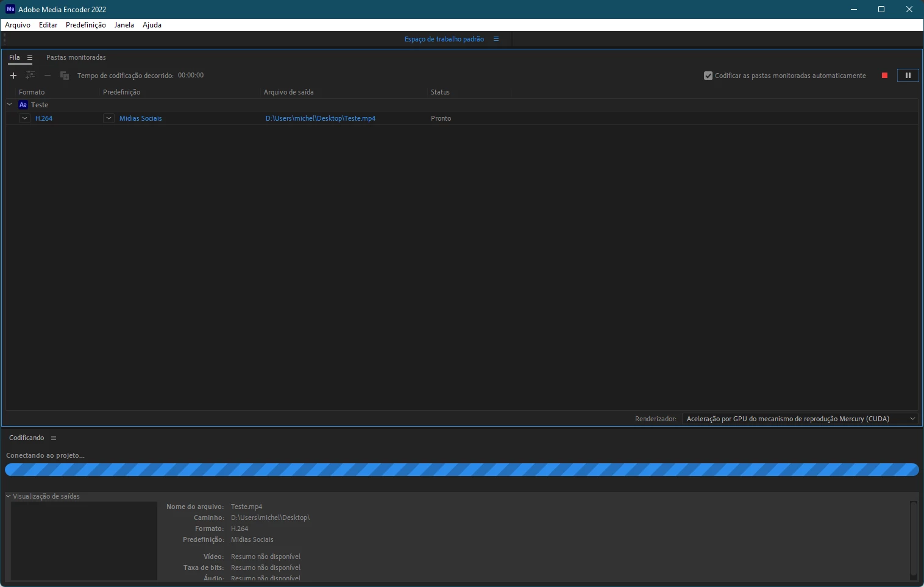Viewport: 924px width, 587px height.
Task: Open the Ajuda menu
Action: tap(152, 25)
